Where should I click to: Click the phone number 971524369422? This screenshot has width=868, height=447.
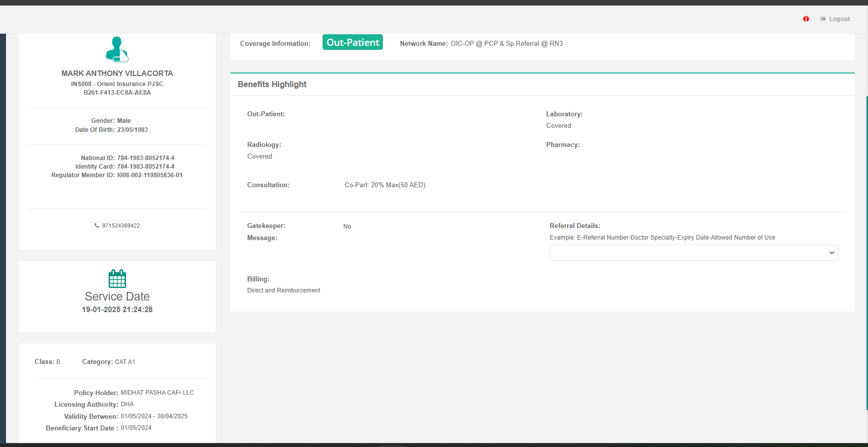pos(121,226)
